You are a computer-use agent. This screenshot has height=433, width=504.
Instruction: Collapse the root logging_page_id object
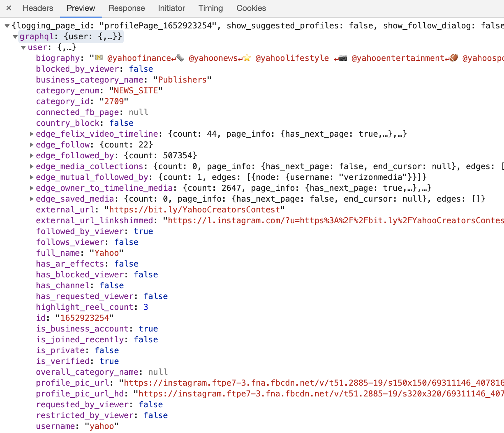coord(7,26)
